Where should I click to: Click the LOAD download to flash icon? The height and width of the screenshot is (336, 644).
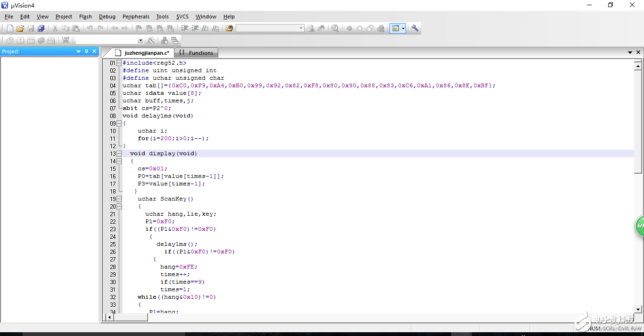tap(66, 41)
